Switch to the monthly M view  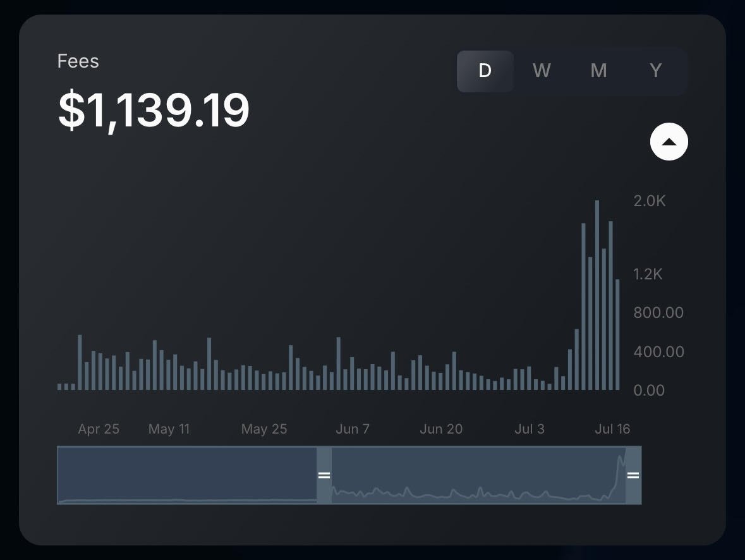[x=598, y=71]
